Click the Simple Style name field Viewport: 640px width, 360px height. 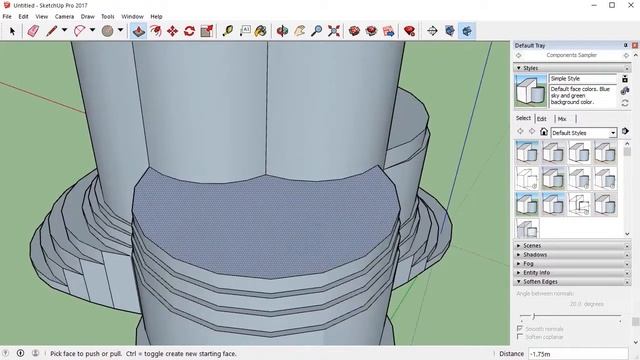tap(583, 79)
